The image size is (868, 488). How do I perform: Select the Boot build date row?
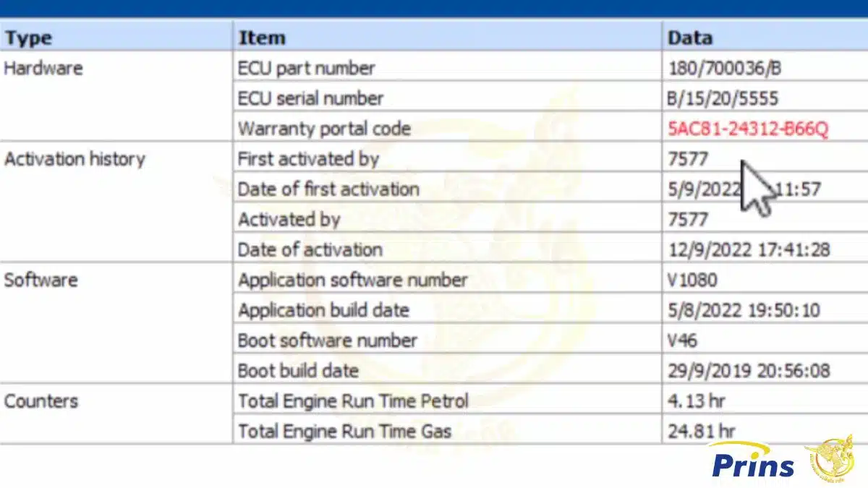550,371
